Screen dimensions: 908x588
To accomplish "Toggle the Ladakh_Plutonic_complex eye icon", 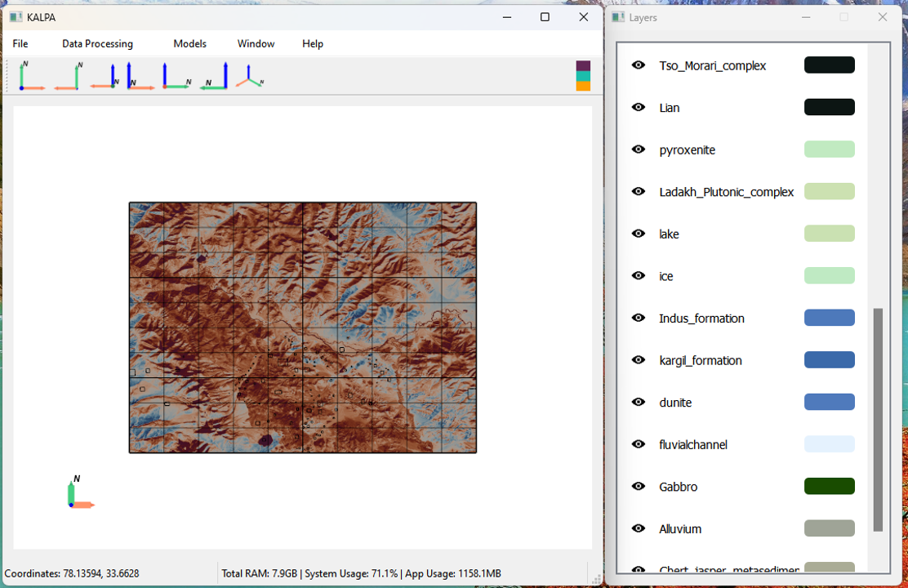I will coord(639,191).
